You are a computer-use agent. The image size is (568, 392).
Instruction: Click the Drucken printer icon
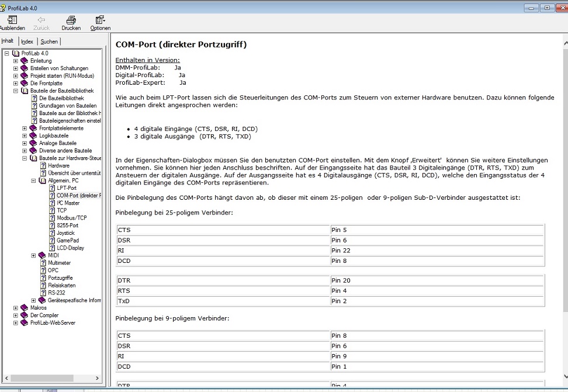point(71,19)
